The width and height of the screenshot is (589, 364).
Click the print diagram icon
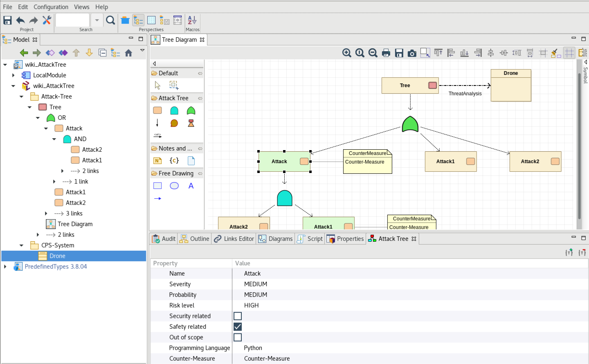386,53
